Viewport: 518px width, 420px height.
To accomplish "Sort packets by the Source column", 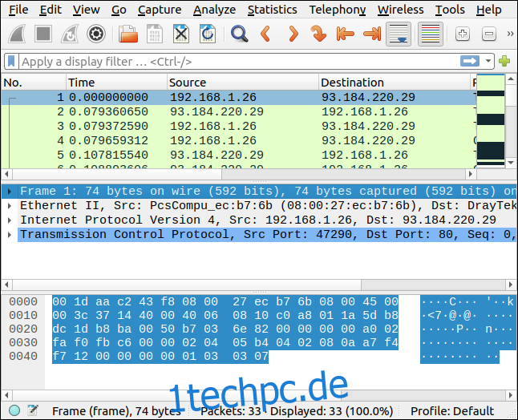I will coord(243,83).
